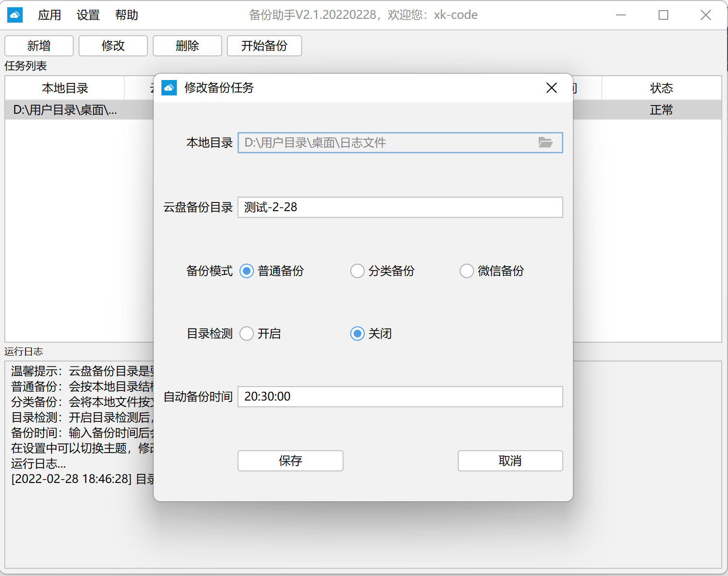The image size is (728, 576).
Task: Click the [2022-02-28 18:46:28] log entry
Action: pyautogui.click(x=82, y=479)
